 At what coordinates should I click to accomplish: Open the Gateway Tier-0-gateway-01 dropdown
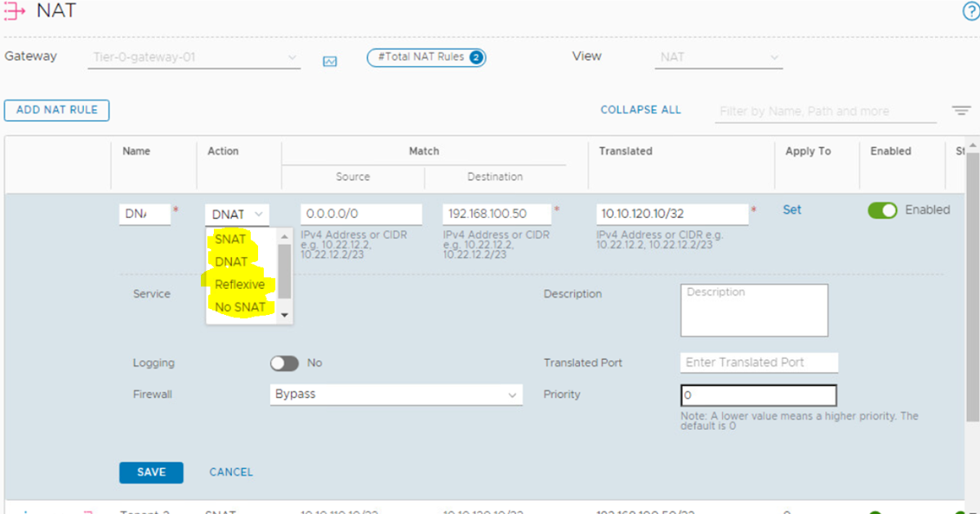pos(193,58)
